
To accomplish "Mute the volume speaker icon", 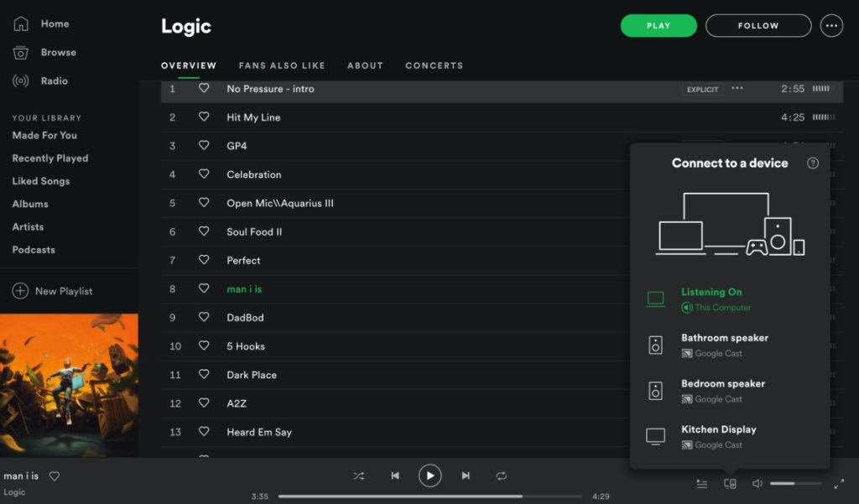I will 757,484.
